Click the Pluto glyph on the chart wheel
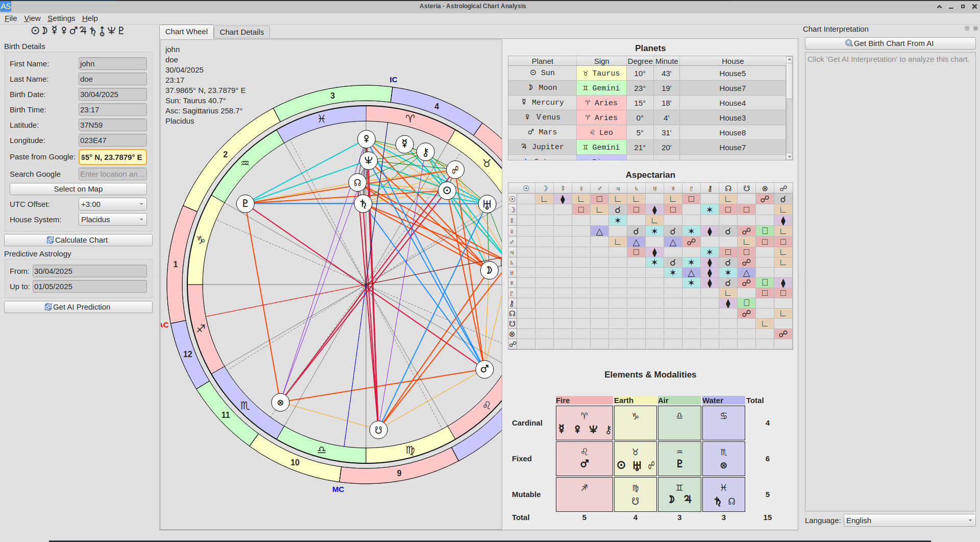This screenshot has height=542, width=980. tap(246, 203)
